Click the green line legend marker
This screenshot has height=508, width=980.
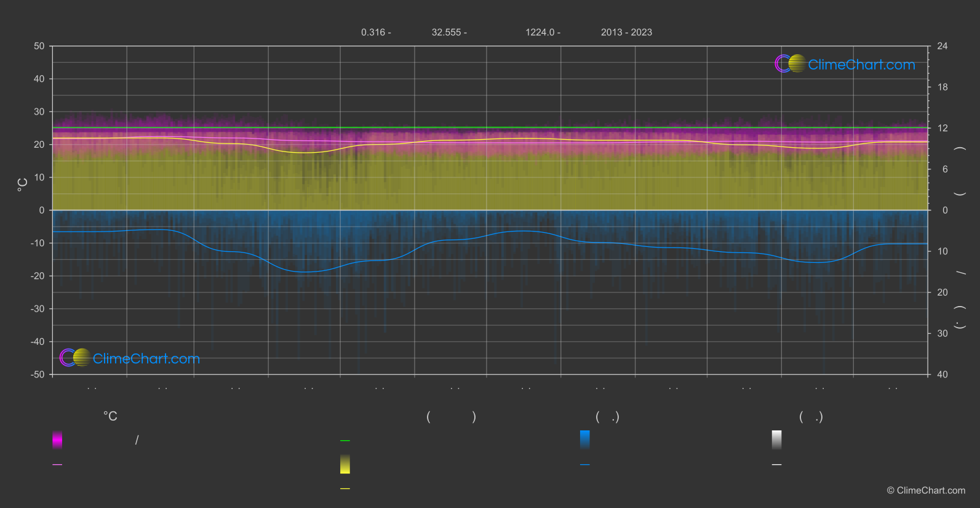point(345,441)
